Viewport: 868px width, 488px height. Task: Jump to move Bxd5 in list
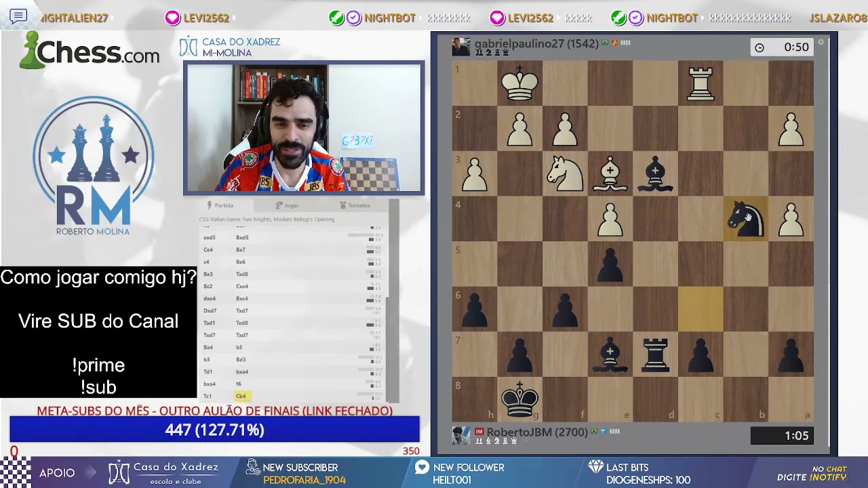(x=242, y=237)
